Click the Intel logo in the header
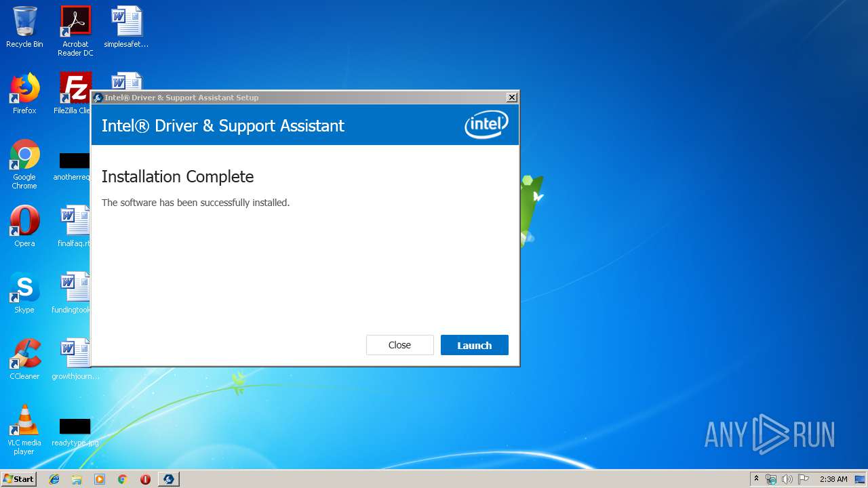The image size is (868, 488). coord(486,125)
